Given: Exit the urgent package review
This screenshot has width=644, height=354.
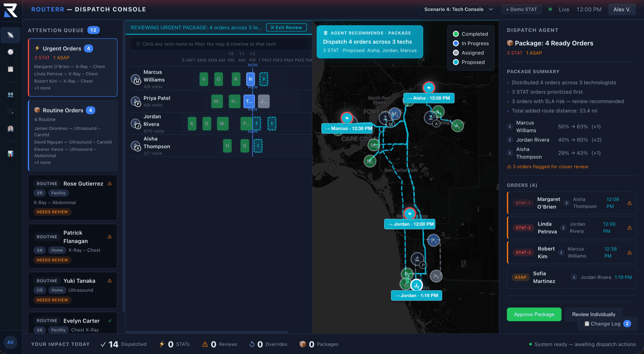Looking at the screenshot, I should [286, 28].
